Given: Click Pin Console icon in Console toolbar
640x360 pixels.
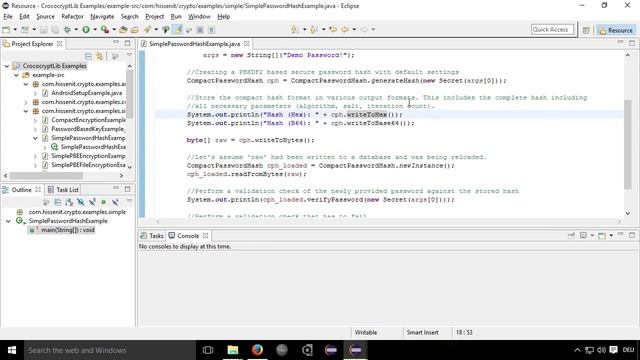Looking at the screenshot, I should (571, 236).
